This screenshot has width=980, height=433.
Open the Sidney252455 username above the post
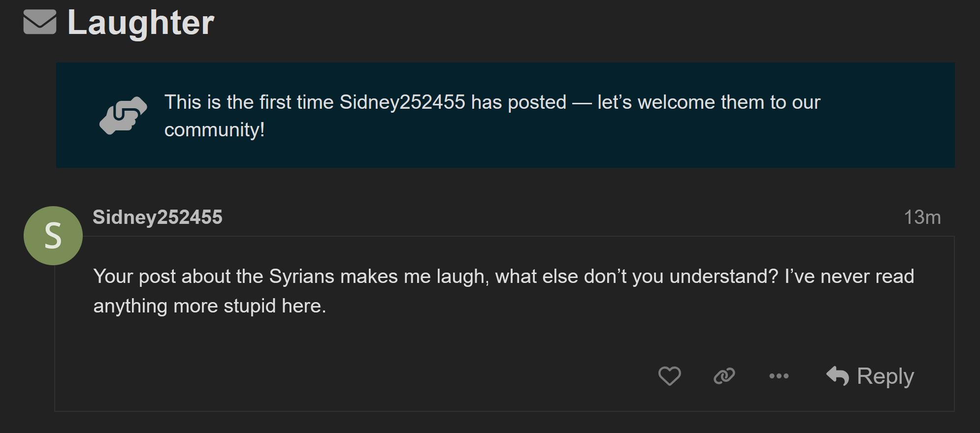click(x=158, y=217)
